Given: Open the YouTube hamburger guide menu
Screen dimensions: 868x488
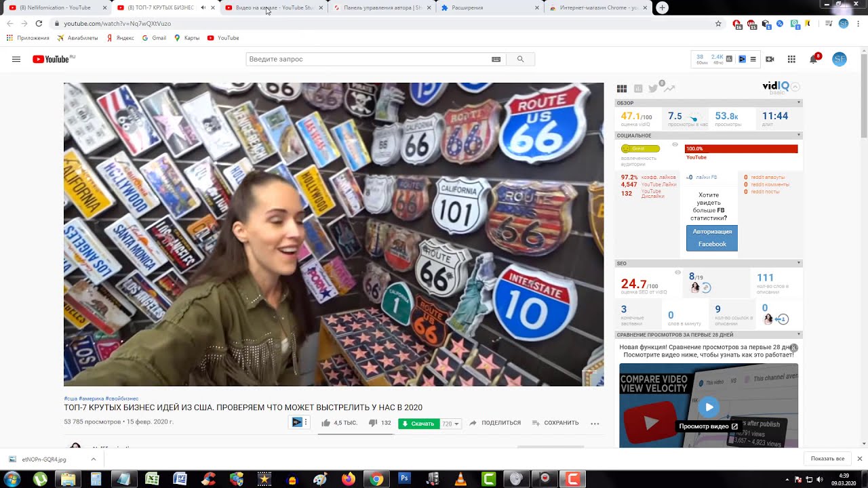Looking at the screenshot, I should (x=16, y=59).
